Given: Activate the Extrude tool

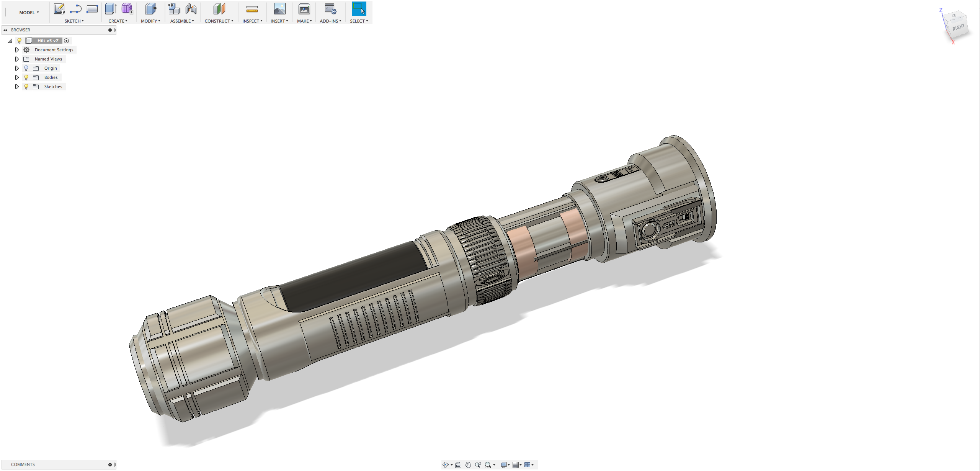Looking at the screenshot, I should [x=111, y=9].
